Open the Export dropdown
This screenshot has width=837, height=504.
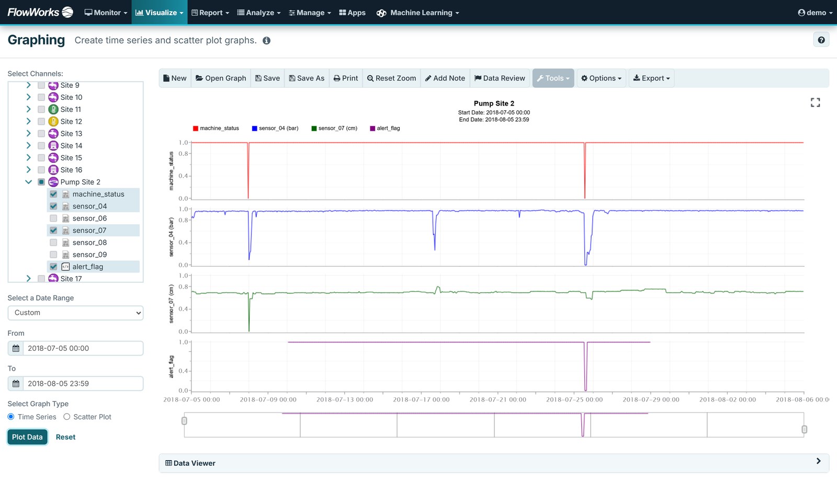tap(651, 78)
